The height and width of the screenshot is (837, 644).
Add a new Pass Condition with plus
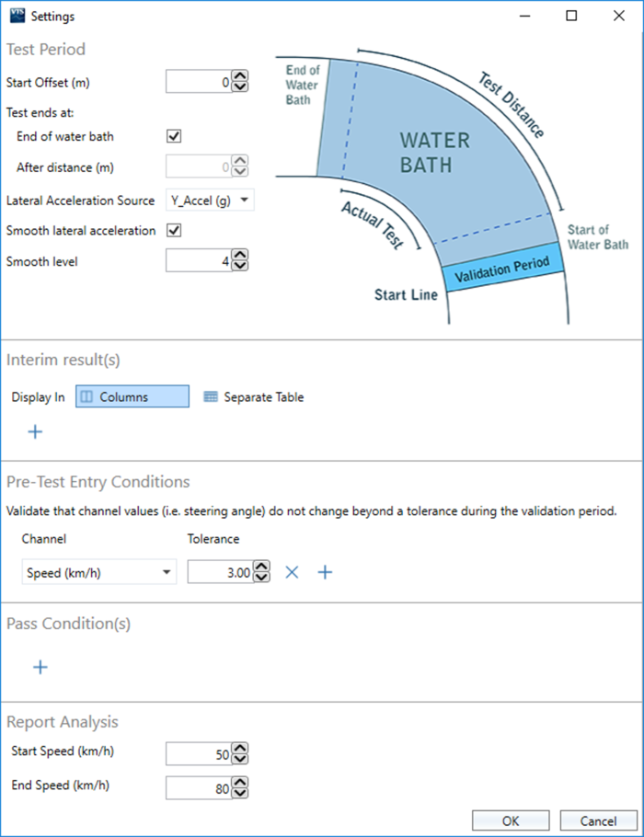(x=40, y=667)
